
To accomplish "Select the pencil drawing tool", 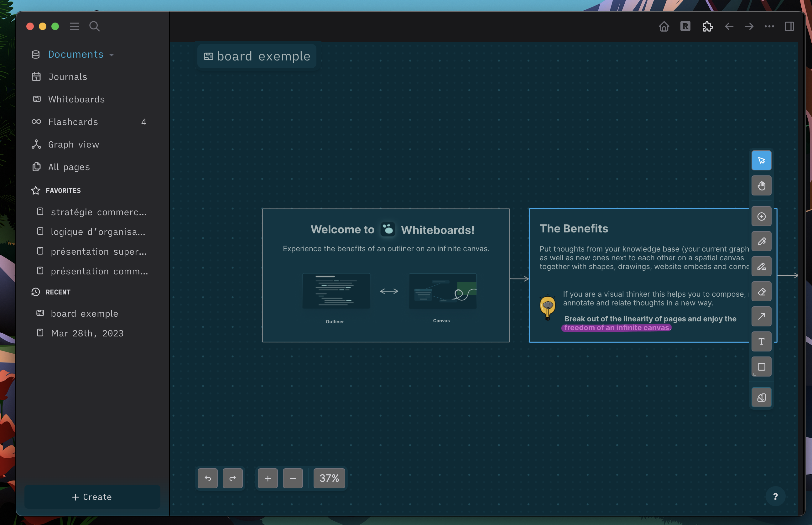I will coord(761,242).
